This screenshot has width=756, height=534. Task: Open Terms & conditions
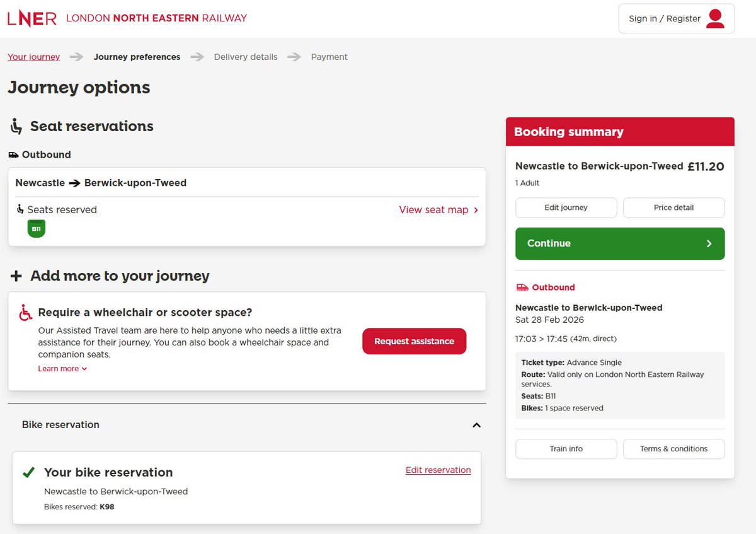tap(674, 449)
